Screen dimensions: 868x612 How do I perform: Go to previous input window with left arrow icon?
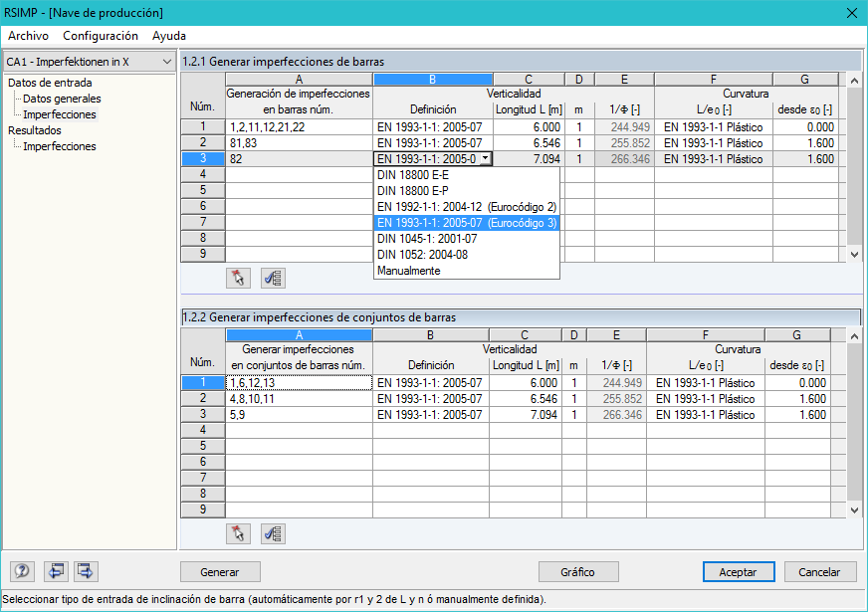click(x=56, y=571)
